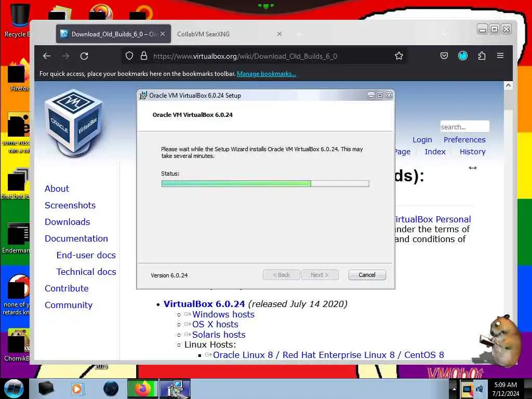The image size is (532, 399).
Task: Download the OS X hosts build
Action: click(215, 324)
